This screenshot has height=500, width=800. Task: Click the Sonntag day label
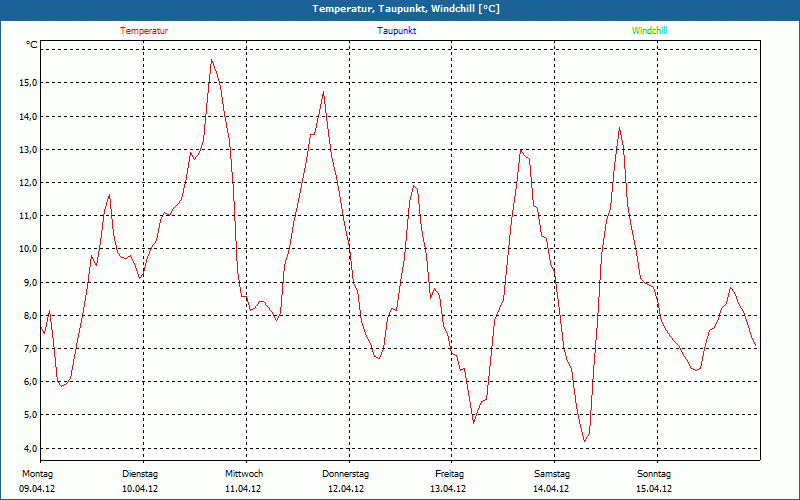pyautogui.click(x=654, y=474)
